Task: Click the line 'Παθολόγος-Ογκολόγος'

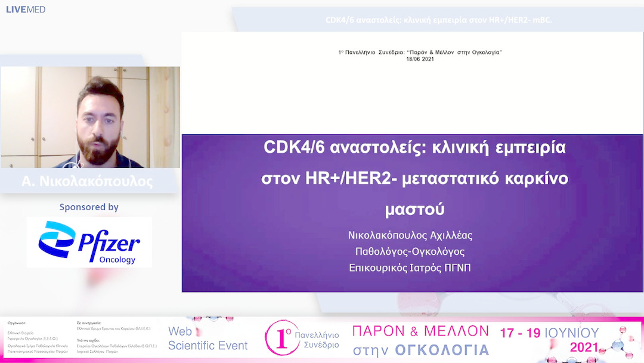Action: 410,251
